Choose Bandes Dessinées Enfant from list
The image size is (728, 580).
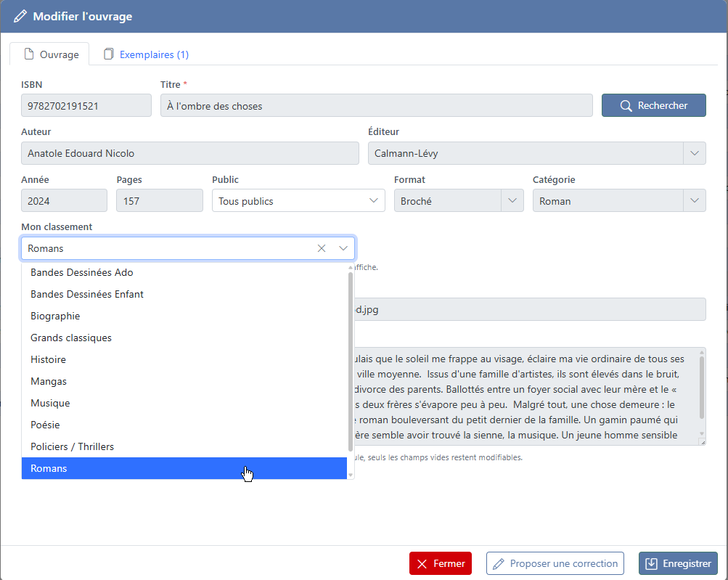coord(184,295)
